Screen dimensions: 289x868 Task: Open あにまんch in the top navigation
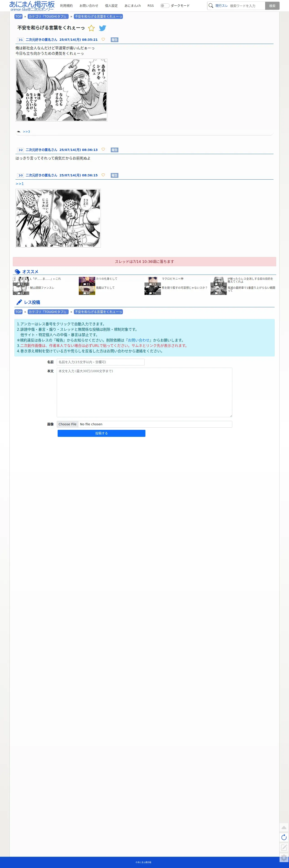point(133,6)
